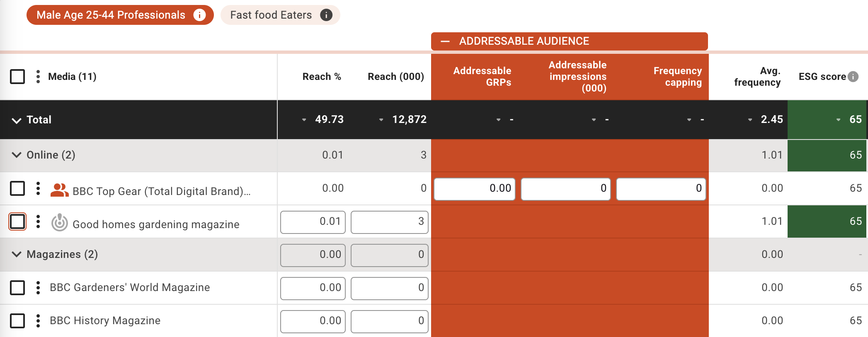Edit BBC History Magazine Reach (000) field
The width and height of the screenshot is (868, 337).
(390, 322)
